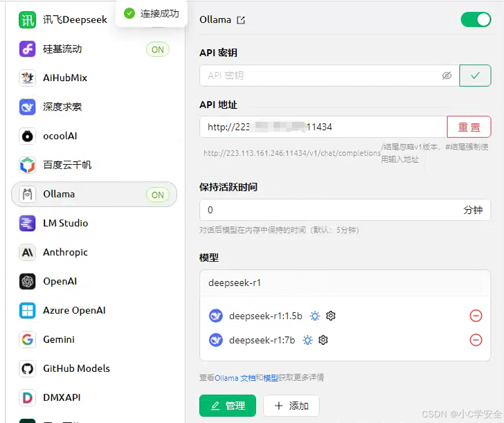
Task: Click the Azure OpenAI provider icon
Action: (27, 310)
